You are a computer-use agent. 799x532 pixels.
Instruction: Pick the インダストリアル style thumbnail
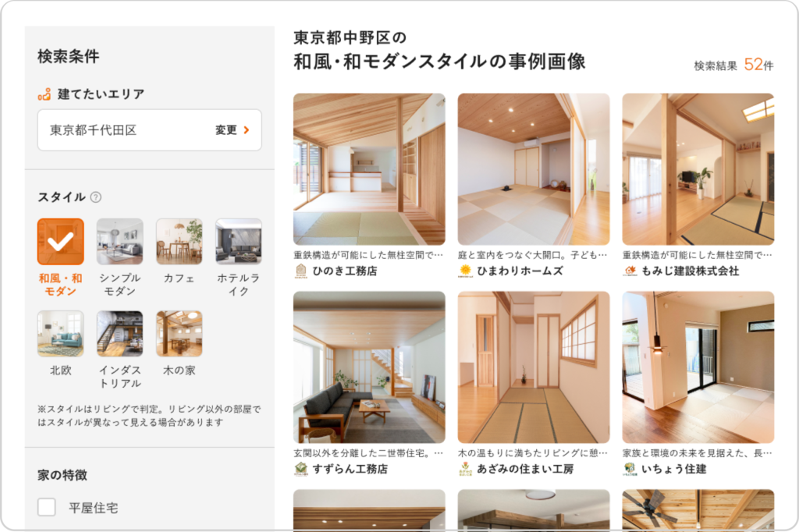119,334
